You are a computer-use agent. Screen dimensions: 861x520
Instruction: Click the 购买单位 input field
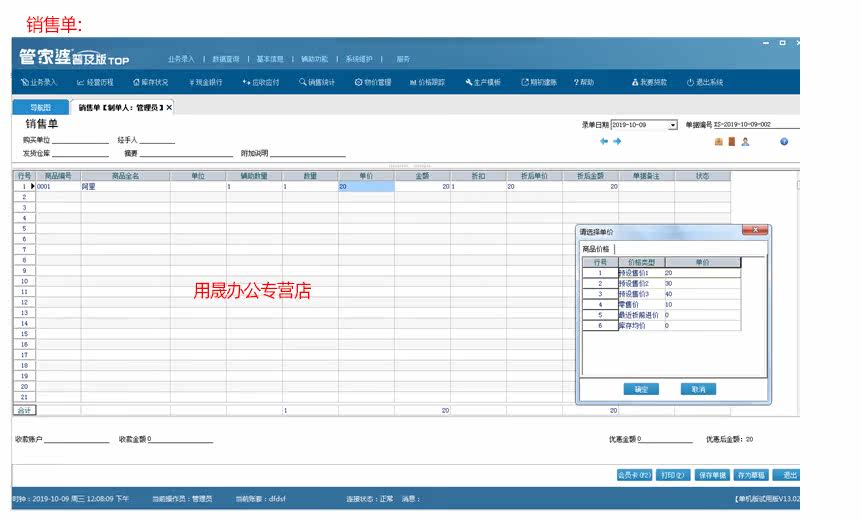[81, 140]
